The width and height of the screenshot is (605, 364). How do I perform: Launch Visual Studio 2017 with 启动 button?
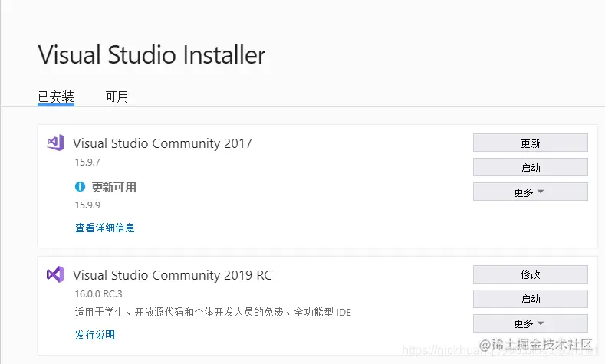tap(531, 167)
